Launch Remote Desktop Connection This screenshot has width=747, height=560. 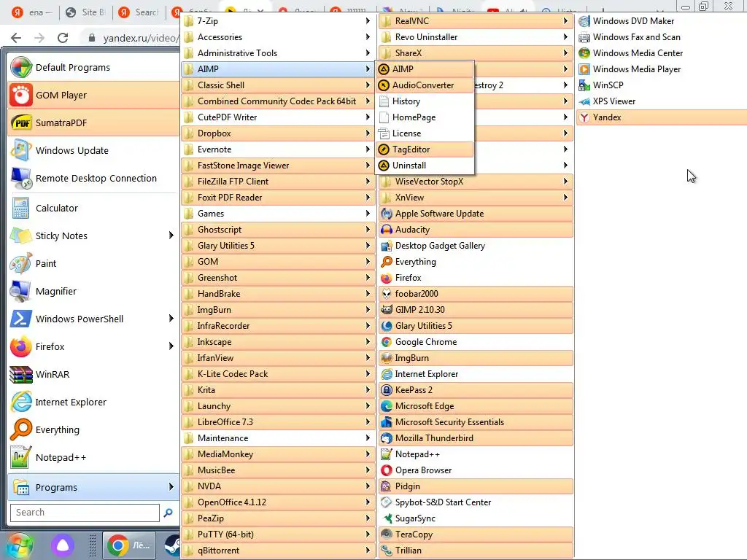93,178
